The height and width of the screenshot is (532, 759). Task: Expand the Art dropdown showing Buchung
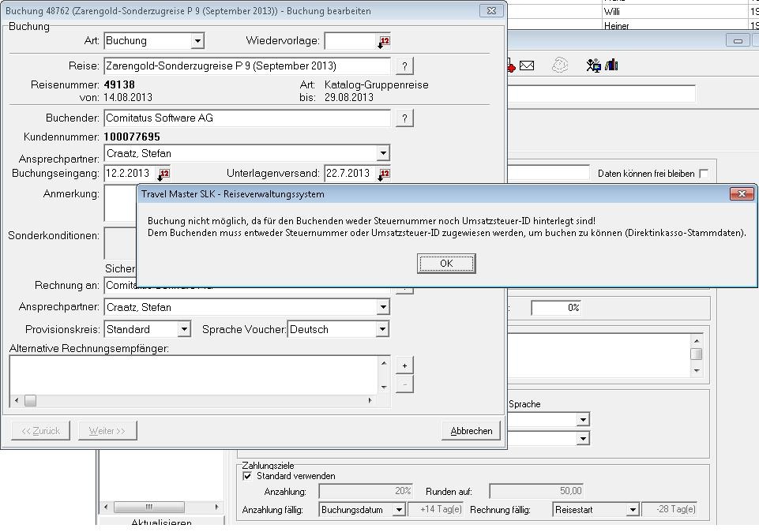coord(197,41)
